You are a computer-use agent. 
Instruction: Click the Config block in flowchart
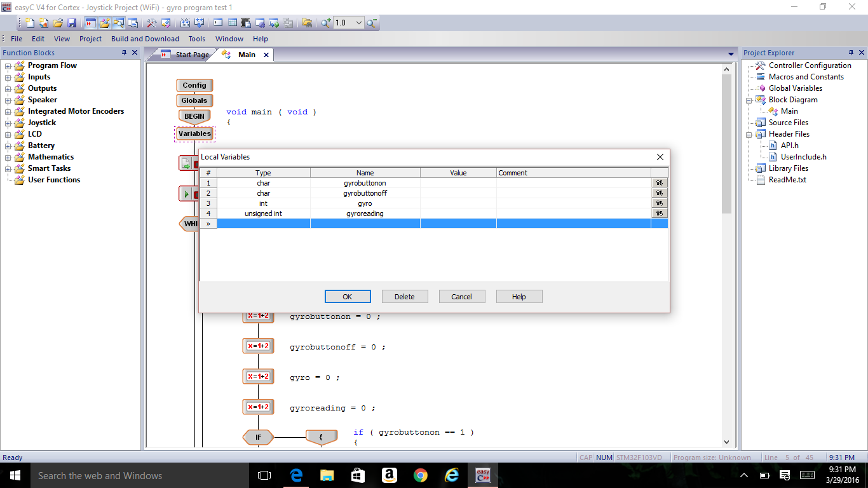tap(194, 85)
